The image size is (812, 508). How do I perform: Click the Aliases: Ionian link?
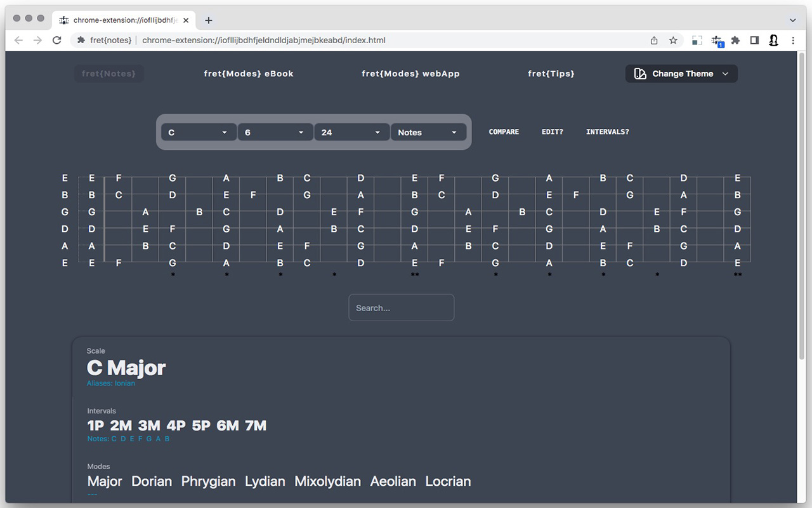point(111,383)
